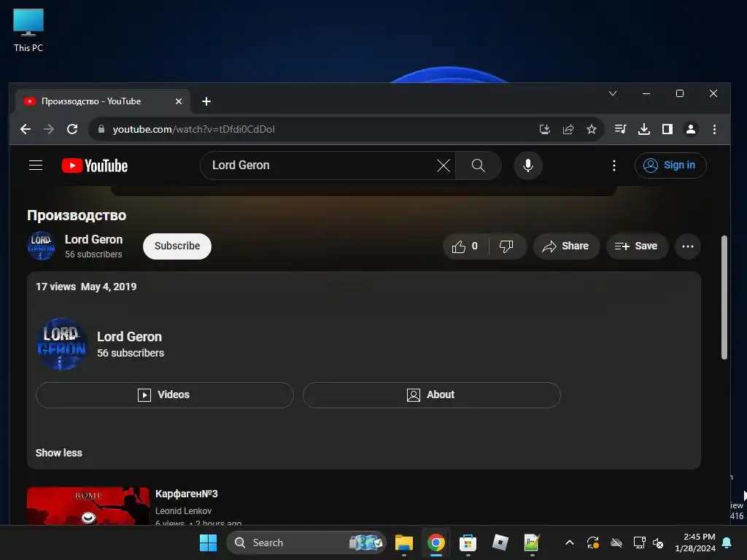The height and width of the screenshot is (560, 747).
Task: Share the video
Action: click(x=566, y=246)
